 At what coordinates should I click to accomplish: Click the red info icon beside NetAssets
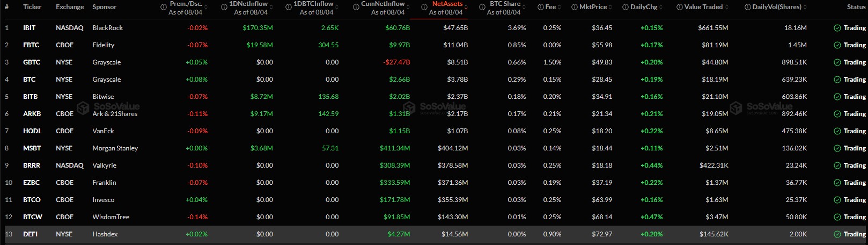(x=424, y=7)
